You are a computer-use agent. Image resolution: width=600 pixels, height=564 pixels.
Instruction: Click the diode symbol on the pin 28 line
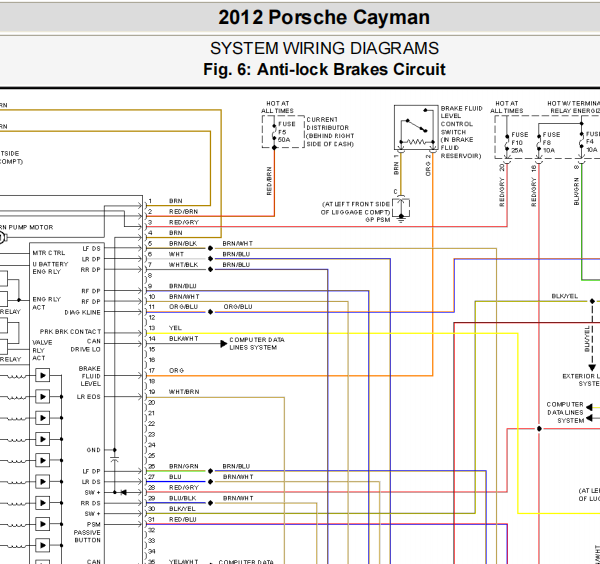[x=123, y=492]
